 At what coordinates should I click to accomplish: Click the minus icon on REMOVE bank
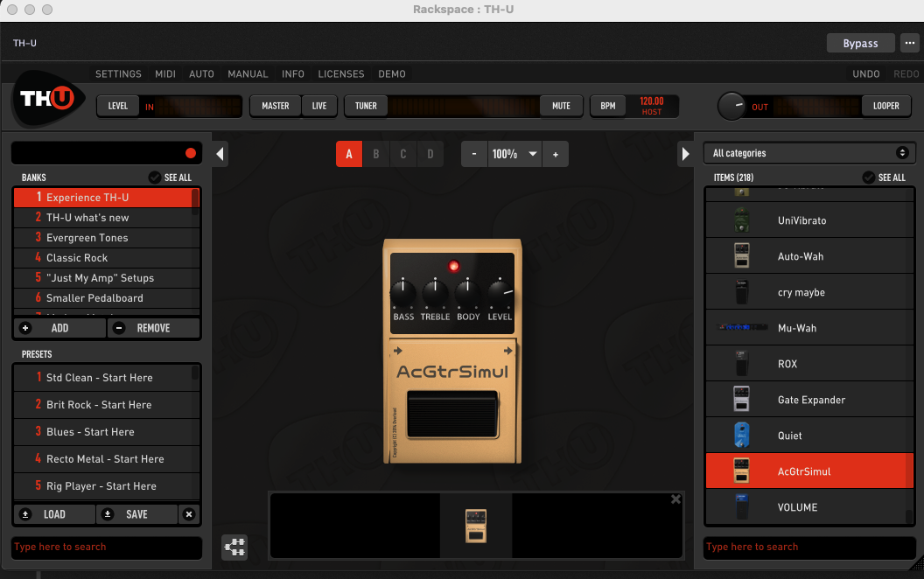tap(119, 328)
